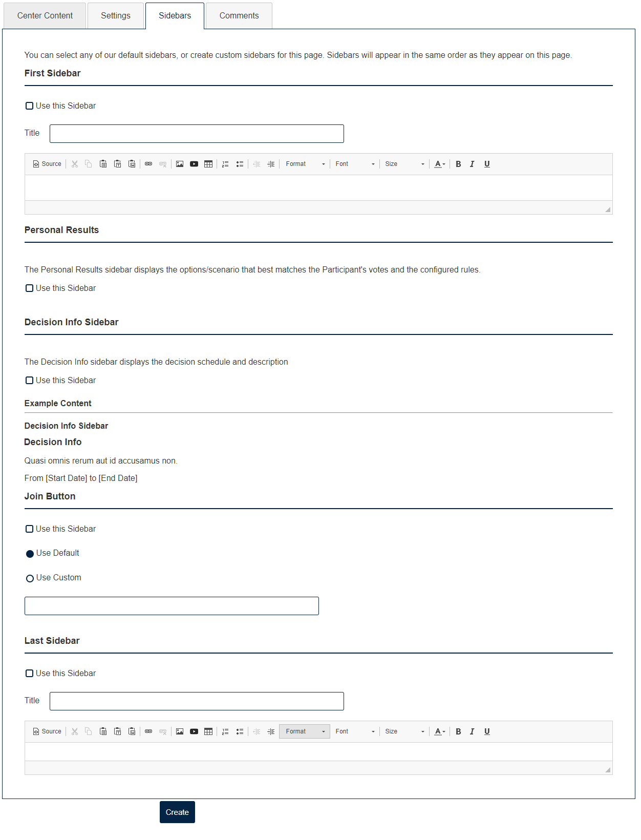Open Font dropdown in First Sidebar editor
Image resolution: width=641 pixels, height=840 pixels.
[x=355, y=164]
